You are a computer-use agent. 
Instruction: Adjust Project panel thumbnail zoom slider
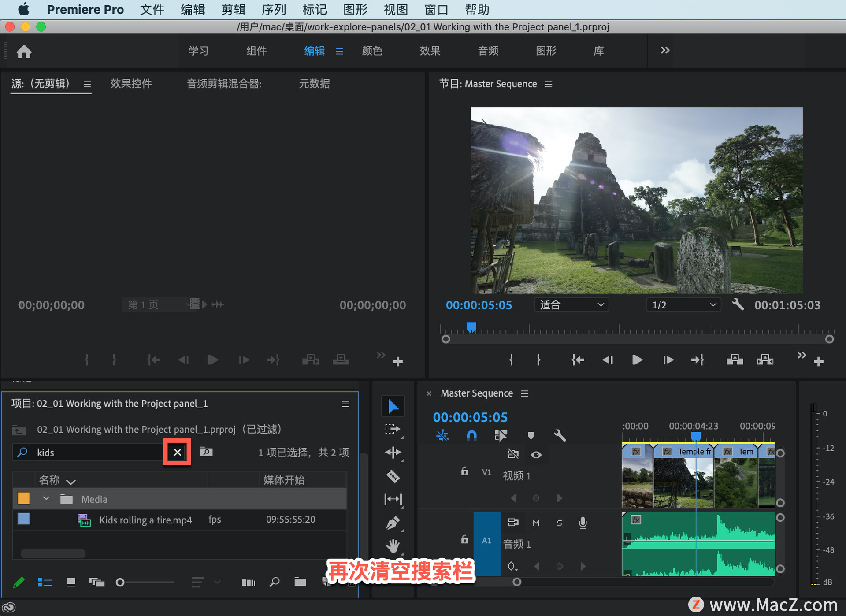[x=120, y=583]
